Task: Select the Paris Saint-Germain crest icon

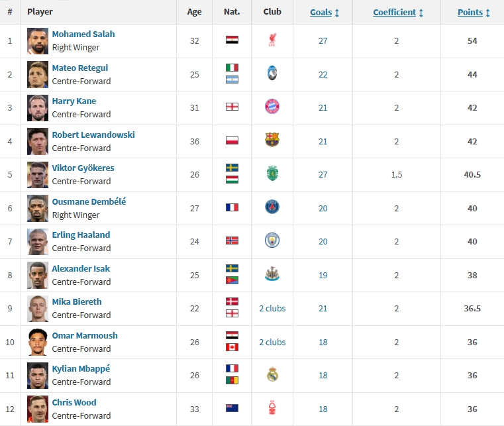Action: coord(272,207)
